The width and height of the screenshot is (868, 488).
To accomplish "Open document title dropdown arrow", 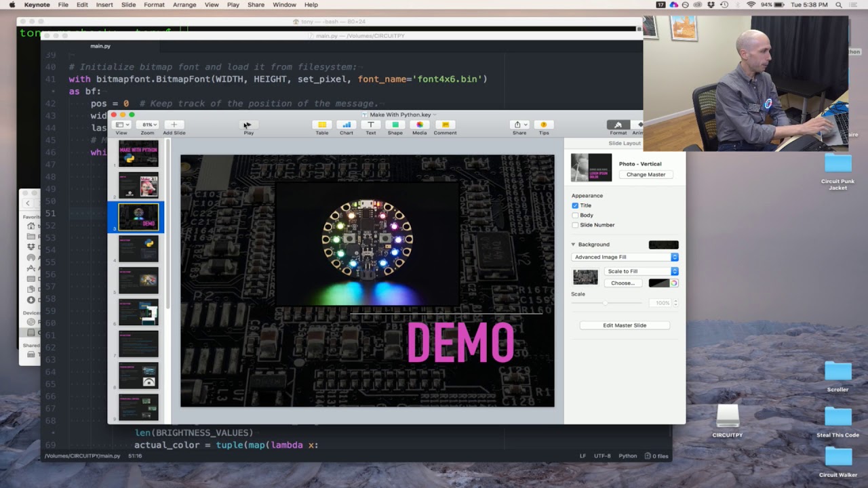I will coord(434,115).
